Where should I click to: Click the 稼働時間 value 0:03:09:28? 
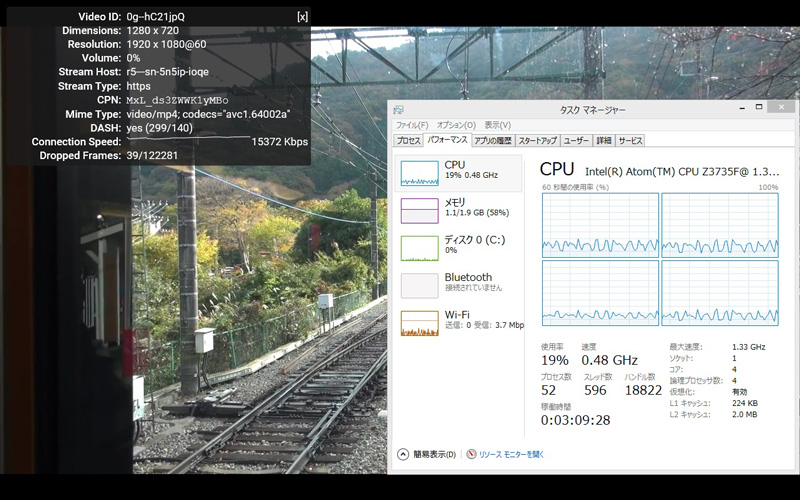(x=576, y=420)
